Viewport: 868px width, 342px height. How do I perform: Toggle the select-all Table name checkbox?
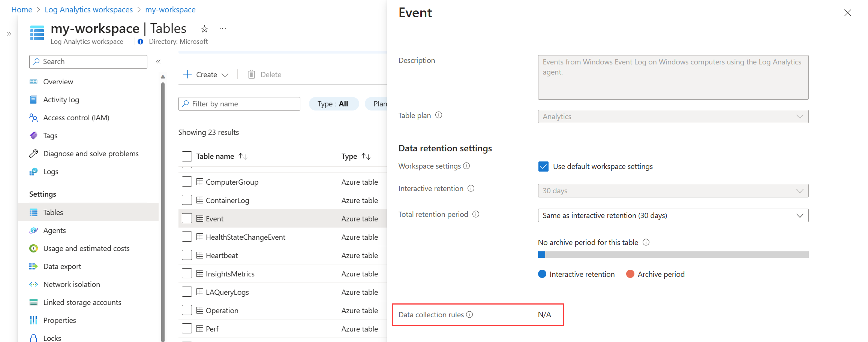pyautogui.click(x=187, y=156)
